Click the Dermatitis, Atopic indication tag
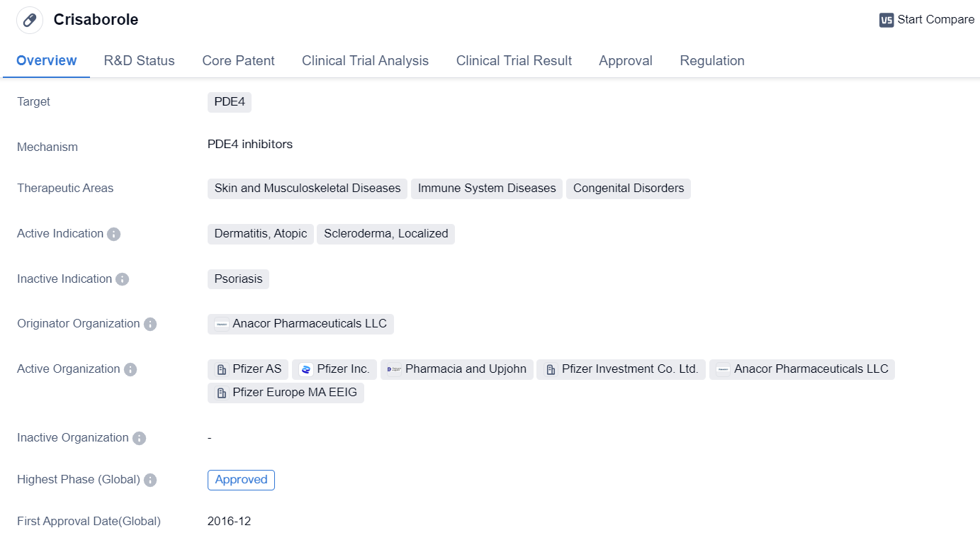Image resolution: width=980 pixels, height=545 pixels. click(x=260, y=234)
